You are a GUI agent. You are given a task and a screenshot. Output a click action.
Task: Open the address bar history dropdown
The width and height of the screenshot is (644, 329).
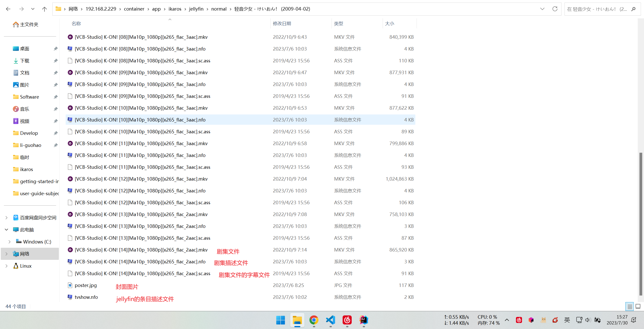point(542,9)
